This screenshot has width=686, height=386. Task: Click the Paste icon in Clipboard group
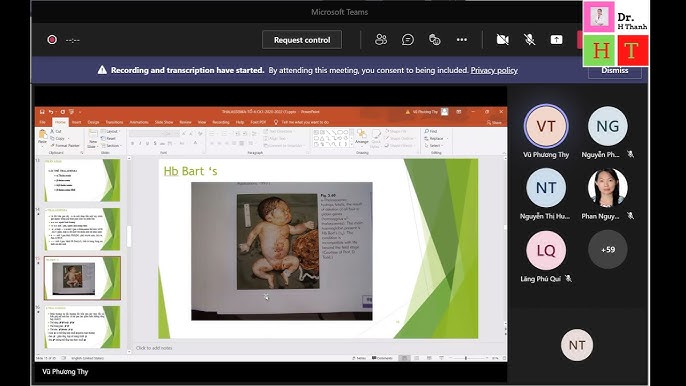coord(42,133)
